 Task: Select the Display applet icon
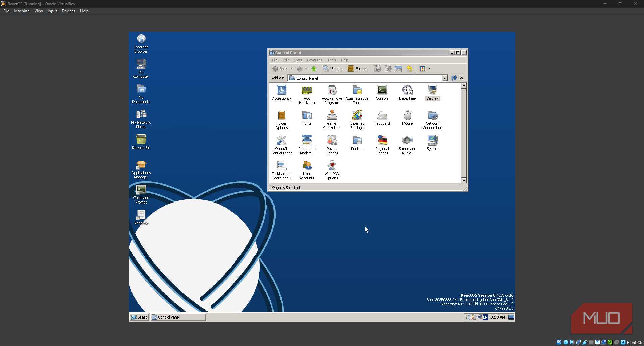point(432,93)
